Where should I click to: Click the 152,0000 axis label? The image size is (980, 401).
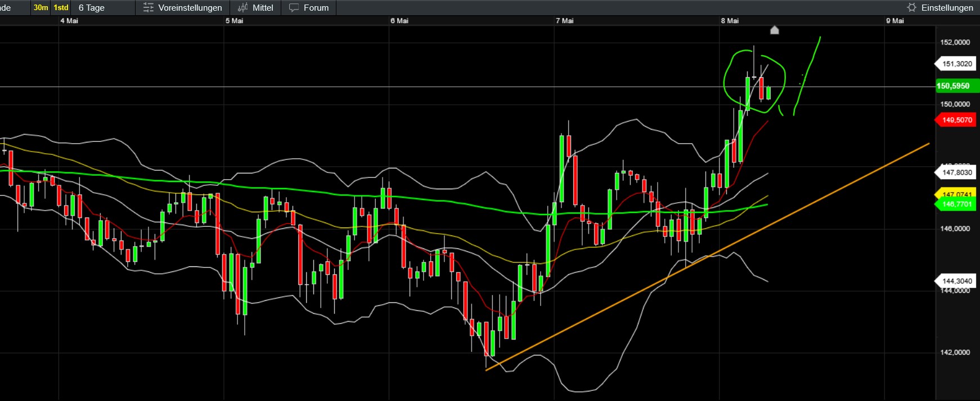point(955,42)
